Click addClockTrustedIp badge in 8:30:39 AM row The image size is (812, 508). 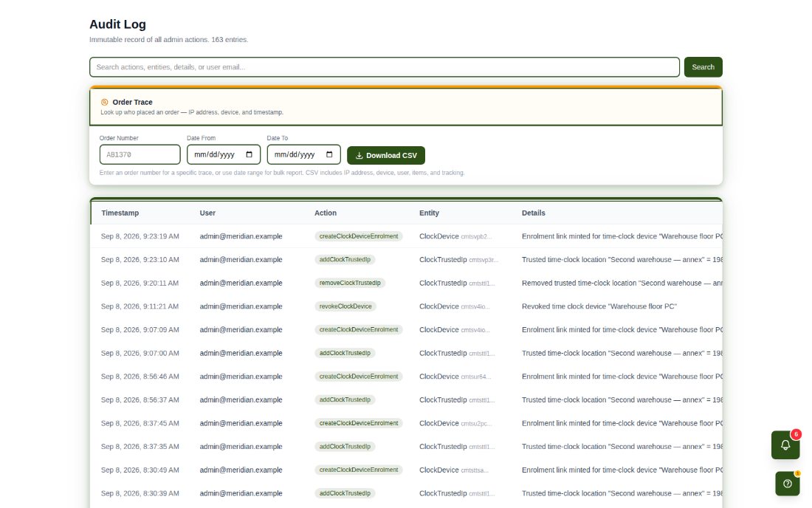(345, 493)
